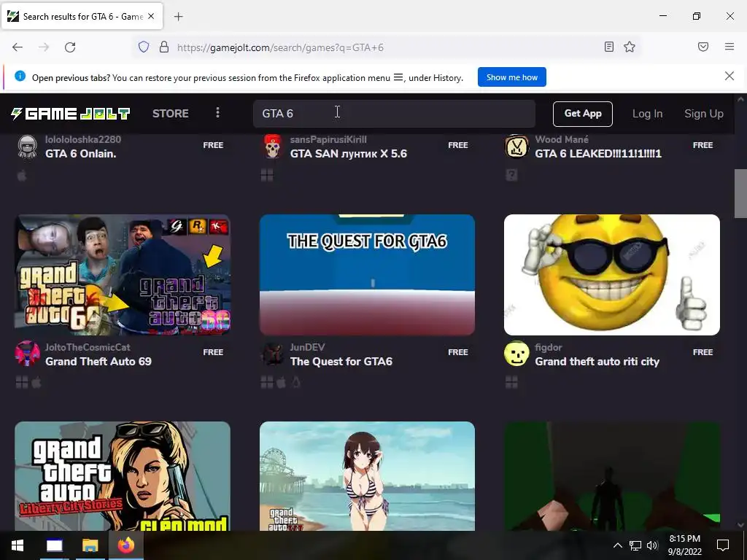Open Liberty City Stories cleo mod thumbnail
747x560 pixels.
123,476
